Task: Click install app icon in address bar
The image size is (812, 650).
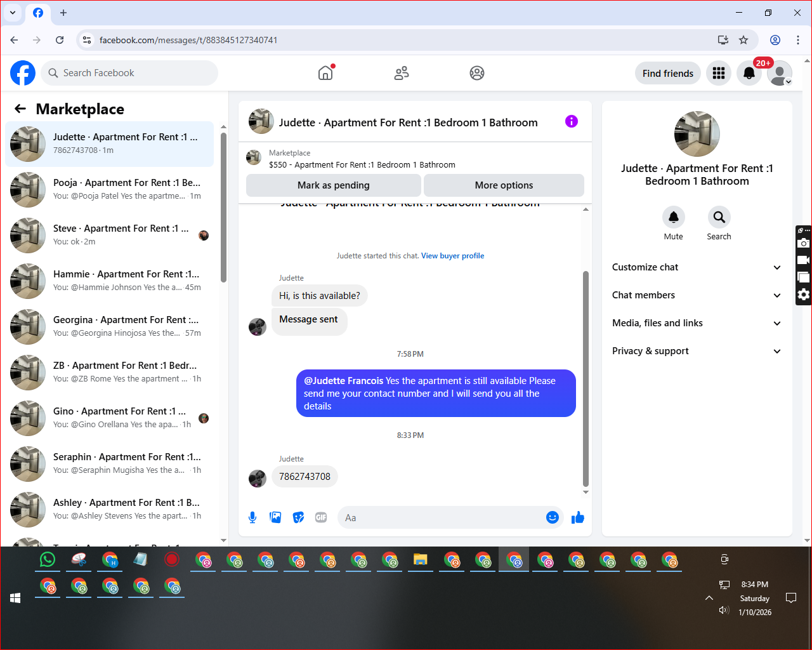Action: coord(723,40)
